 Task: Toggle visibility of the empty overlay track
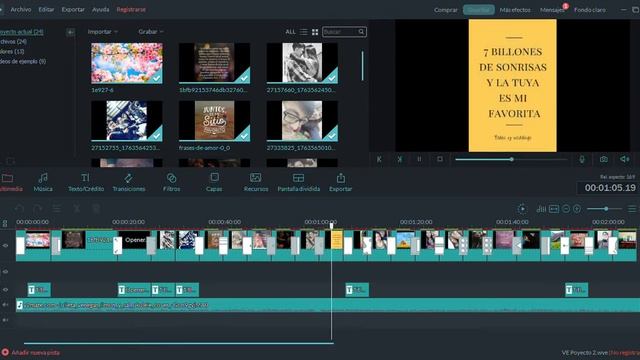coord(5,271)
